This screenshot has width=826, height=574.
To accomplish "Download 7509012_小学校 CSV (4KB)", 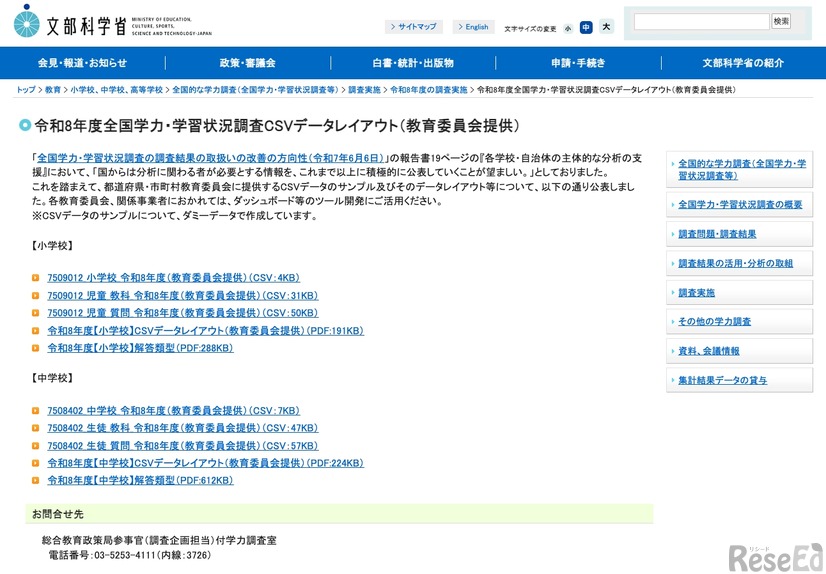I will tap(173, 278).
